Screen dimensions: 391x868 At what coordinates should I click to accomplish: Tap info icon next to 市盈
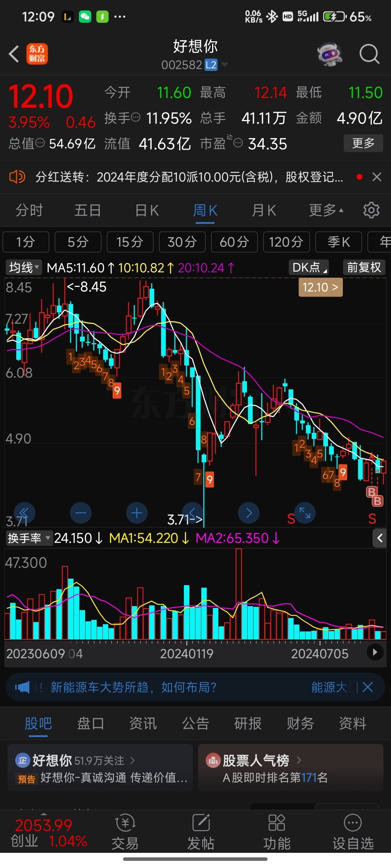(238, 143)
